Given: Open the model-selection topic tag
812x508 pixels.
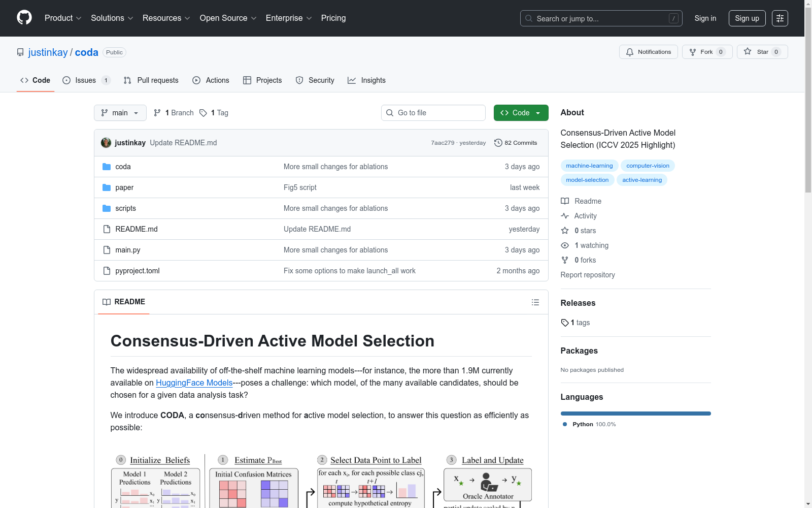Looking at the screenshot, I should click(587, 180).
